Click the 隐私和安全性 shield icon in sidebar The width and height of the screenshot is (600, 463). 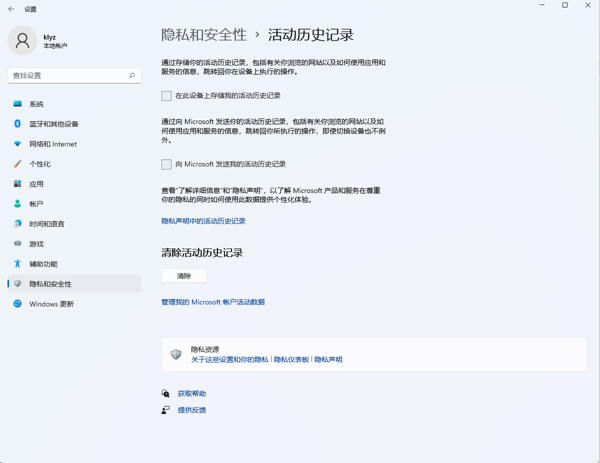point(17,284)
